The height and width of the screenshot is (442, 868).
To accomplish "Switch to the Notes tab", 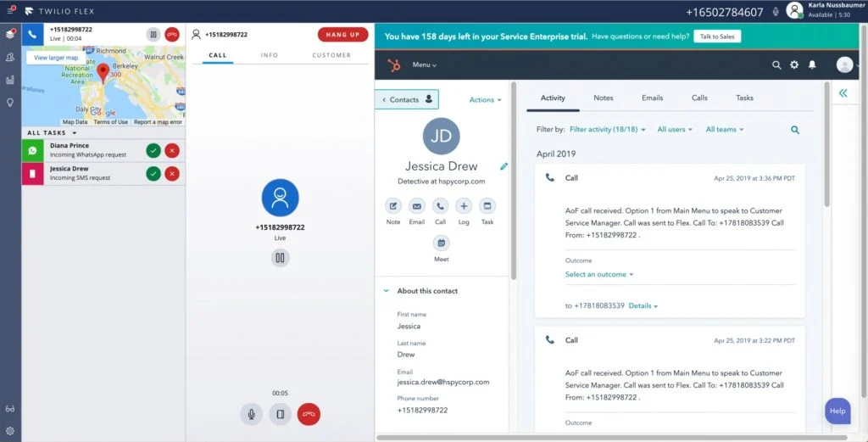I will (603, 98).
